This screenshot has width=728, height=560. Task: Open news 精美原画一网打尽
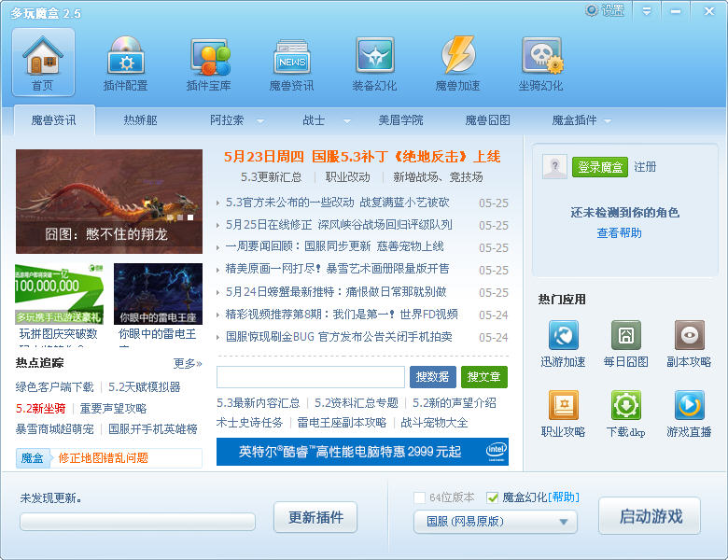(338, 269)
